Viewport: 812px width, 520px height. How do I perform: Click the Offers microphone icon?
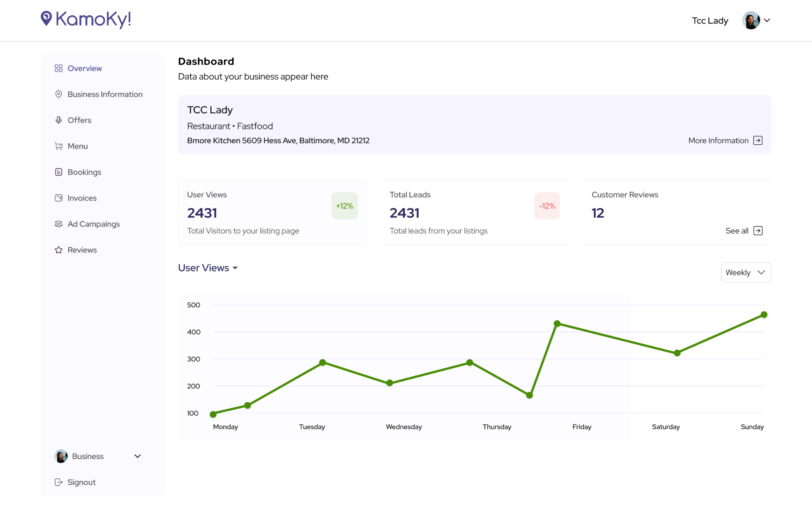58,120
